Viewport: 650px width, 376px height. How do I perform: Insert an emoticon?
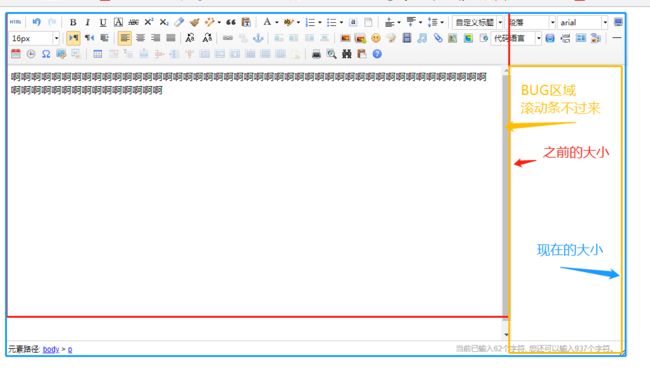click(376, 38)
